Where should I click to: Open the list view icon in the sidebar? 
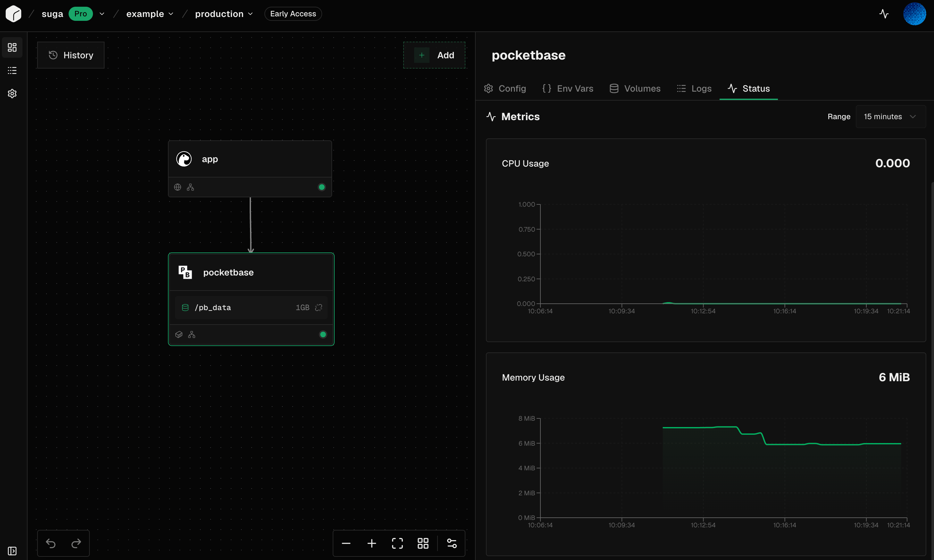(x=12, y=70)
